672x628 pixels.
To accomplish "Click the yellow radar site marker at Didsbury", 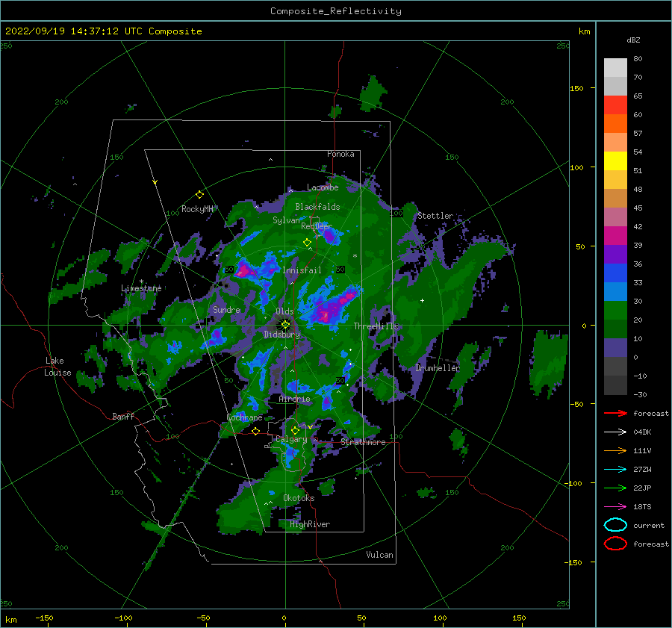I will tap(285, 325).
